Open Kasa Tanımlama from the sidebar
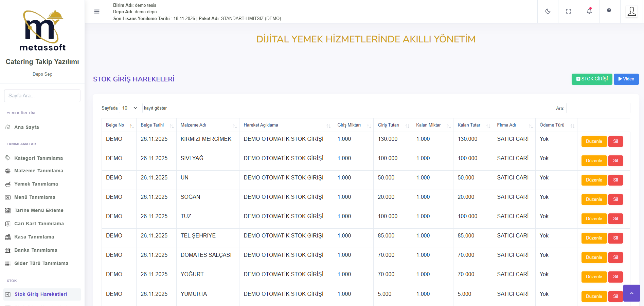Image resolution: width=644 pixels, height=306 pixels. tap(34, 237)
